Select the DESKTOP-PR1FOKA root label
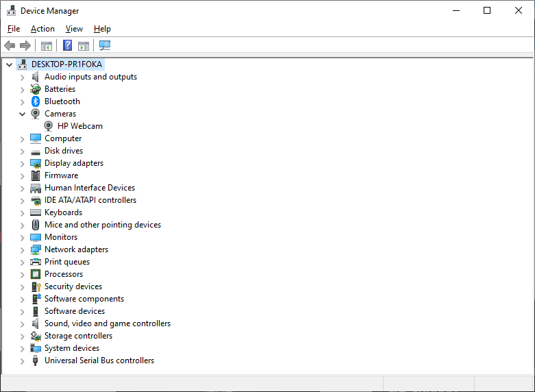535x392 pixels. [67, 64]
